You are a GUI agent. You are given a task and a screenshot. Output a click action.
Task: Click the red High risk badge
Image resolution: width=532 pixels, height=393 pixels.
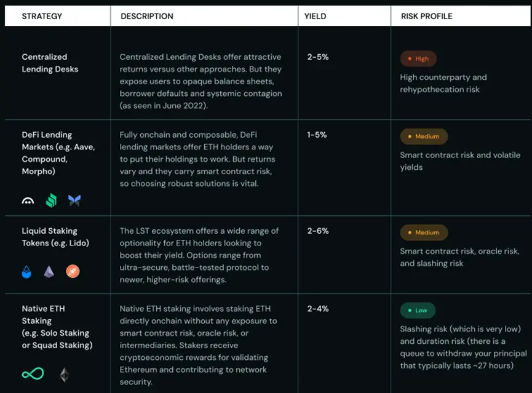tap(418, 59)
